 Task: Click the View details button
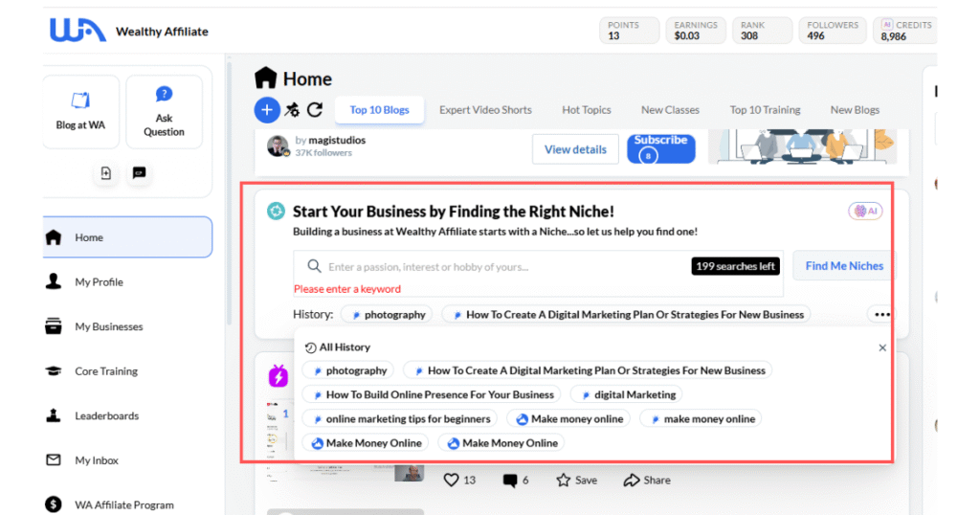[575, 149]
